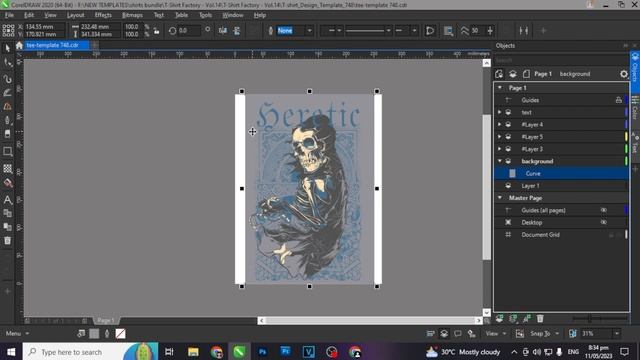The width and height of the screenshot is (640, 360).
Task: Toggle the Lock ratio padlock
Action: 156,31
